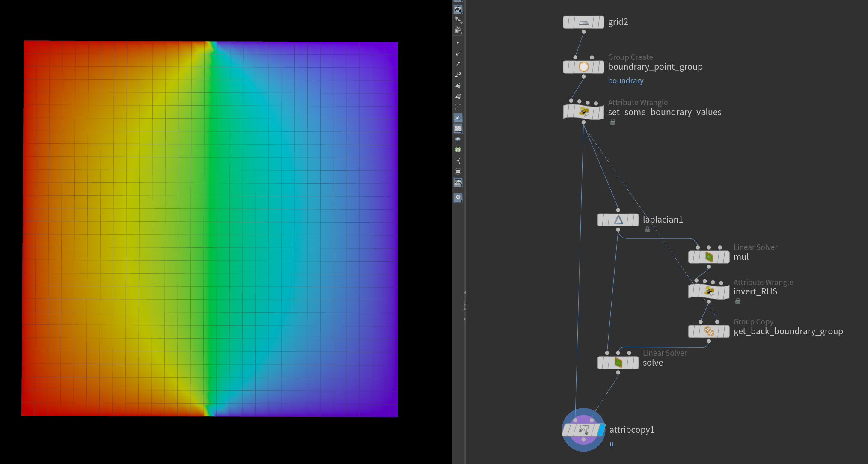
Task: Click the laplacian1 node triangle icon
Action: coord(618,220)
